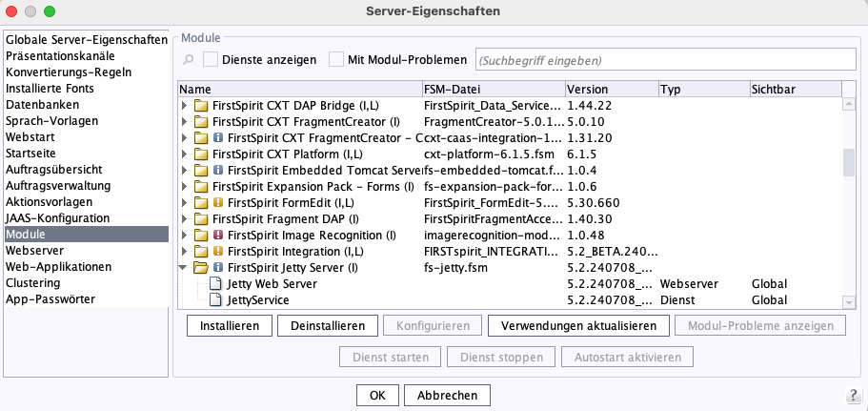The height and width of the screenshot is (411, 868).
Task: Click folder icon of Embedded Tomcat Server row
Action: [201, 170]
